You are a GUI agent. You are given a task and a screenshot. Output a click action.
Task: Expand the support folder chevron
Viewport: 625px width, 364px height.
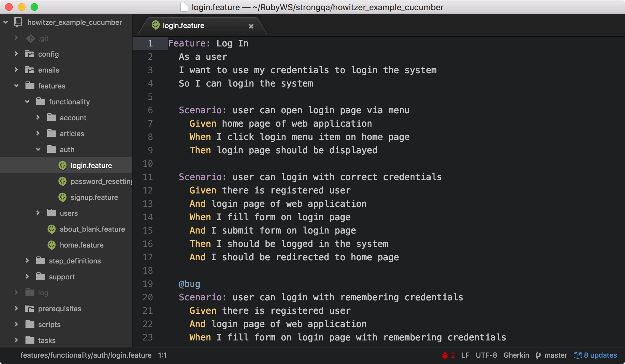click(x=27, y=277)
